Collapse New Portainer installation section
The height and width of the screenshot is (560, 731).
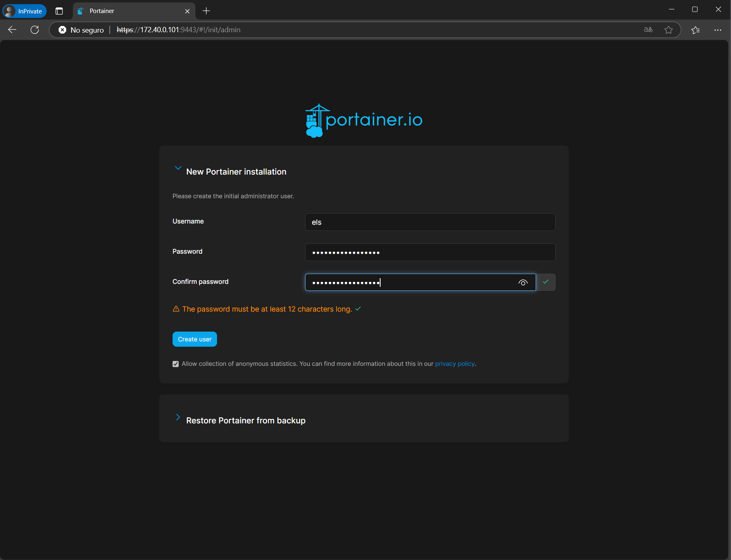pos(178,168)
